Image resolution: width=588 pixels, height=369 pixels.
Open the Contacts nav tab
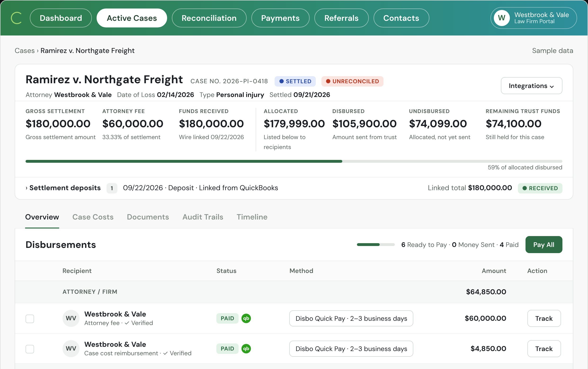[401, 18]
